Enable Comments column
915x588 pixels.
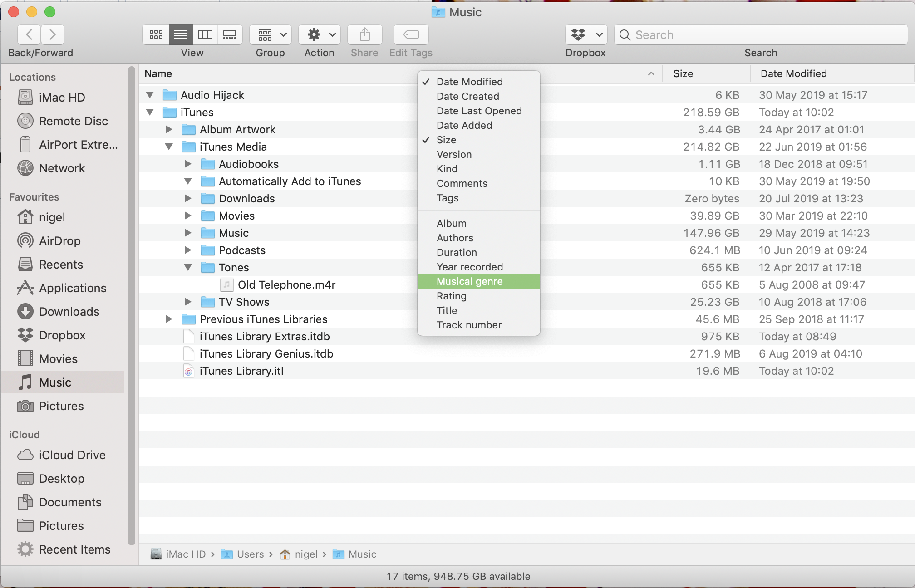pos(478,183)
